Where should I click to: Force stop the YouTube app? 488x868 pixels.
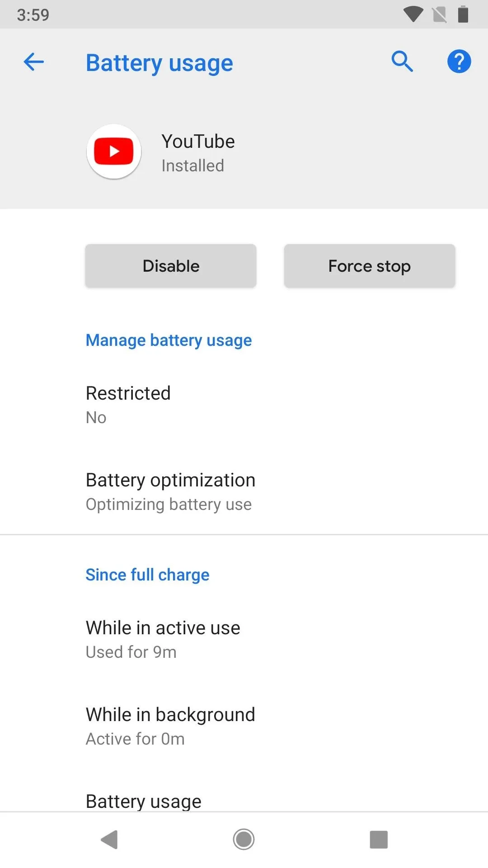(370, 266)
